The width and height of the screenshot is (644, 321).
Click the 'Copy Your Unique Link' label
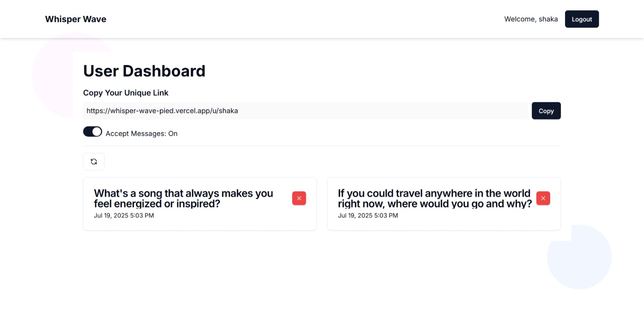[x=126, y=93]
